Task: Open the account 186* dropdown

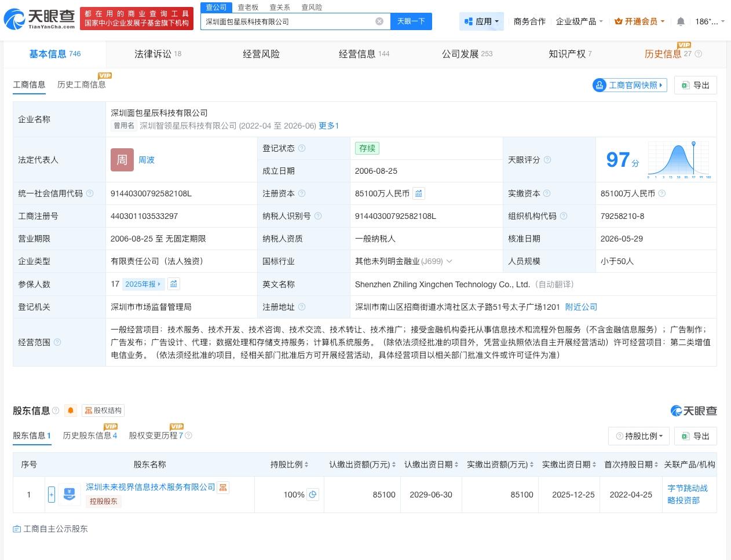Action: click(x=710, y=21)
